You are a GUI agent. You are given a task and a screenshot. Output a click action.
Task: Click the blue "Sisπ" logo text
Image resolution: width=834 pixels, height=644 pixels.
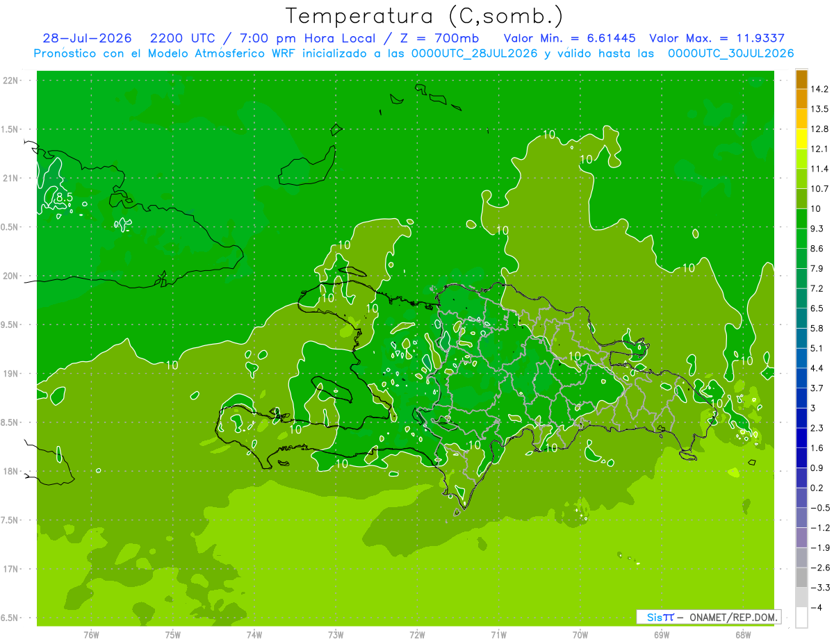point(660,617)
